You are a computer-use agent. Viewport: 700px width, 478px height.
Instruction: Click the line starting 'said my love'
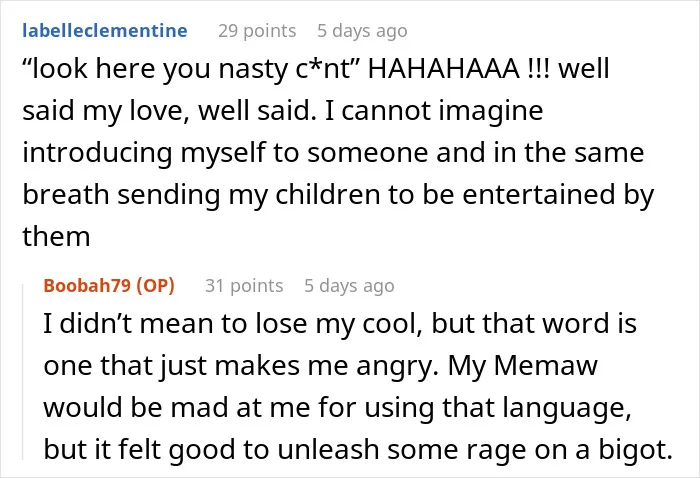(283, 111)
